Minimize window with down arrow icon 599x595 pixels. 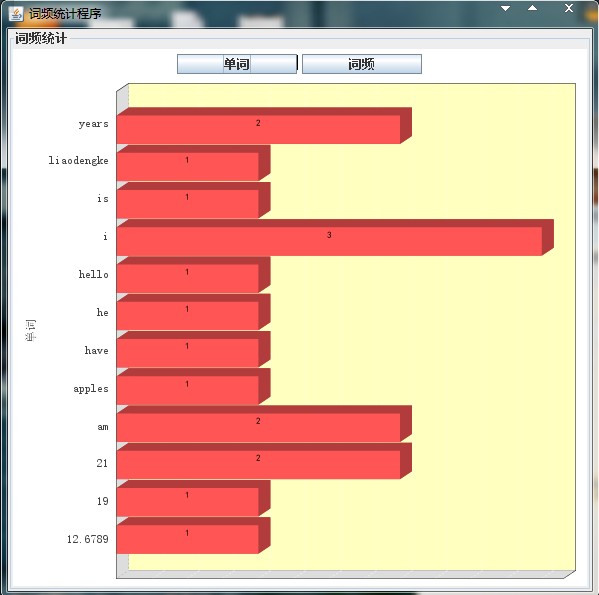(x=505, y=8)
